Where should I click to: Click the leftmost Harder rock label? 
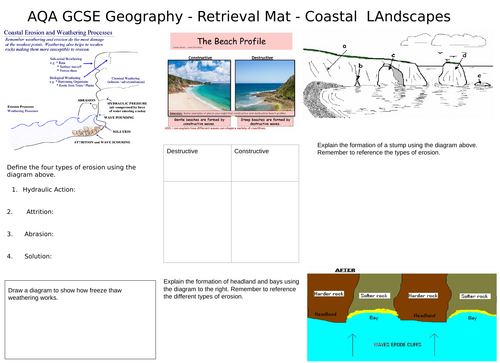329,294
